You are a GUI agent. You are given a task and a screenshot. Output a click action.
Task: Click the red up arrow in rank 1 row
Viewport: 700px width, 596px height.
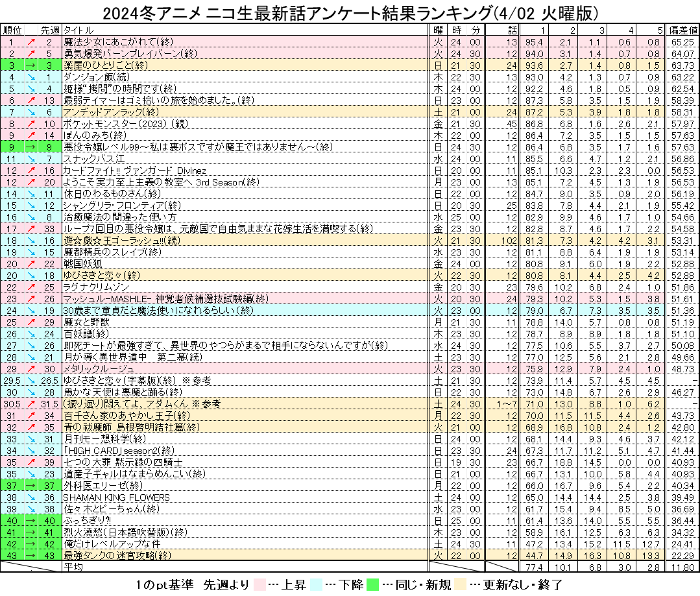31,42
